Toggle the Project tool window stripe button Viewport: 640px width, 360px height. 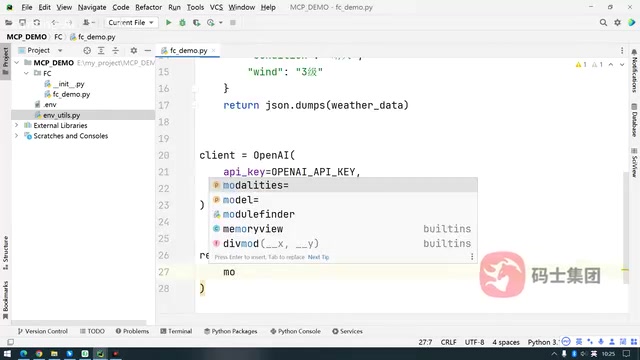click(5, 62)
